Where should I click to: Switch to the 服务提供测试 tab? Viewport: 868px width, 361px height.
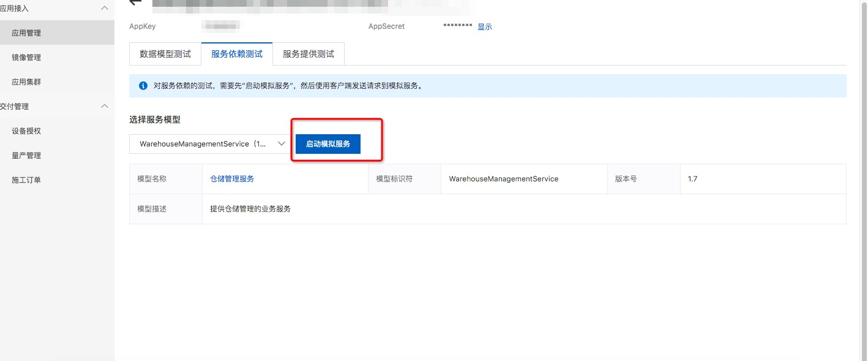click(x=309, y=54)
